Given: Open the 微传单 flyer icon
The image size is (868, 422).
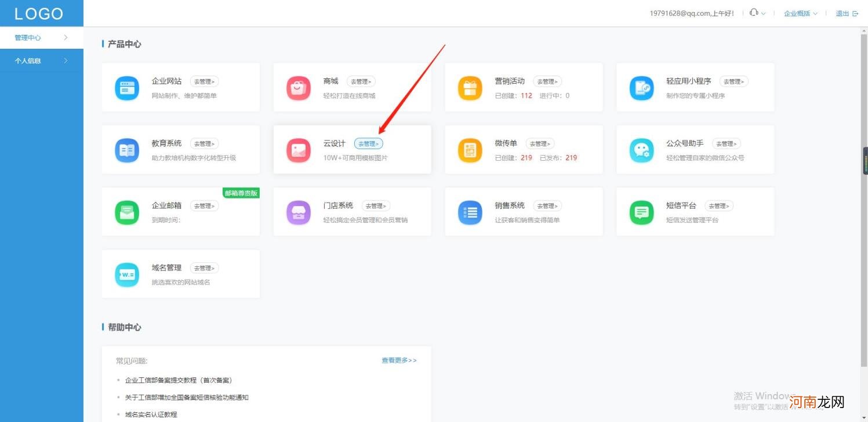Looking at the screenshot, I should click(470, 150).
